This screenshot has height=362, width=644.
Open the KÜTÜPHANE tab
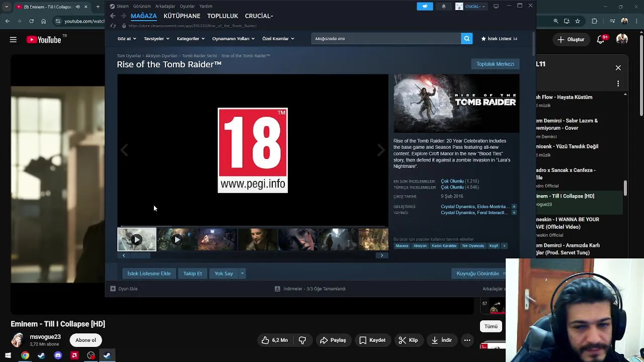(x=182, y=16)
